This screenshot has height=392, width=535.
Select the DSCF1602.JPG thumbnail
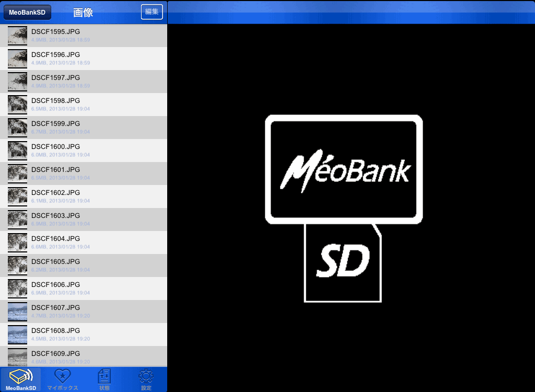point(17,197)
